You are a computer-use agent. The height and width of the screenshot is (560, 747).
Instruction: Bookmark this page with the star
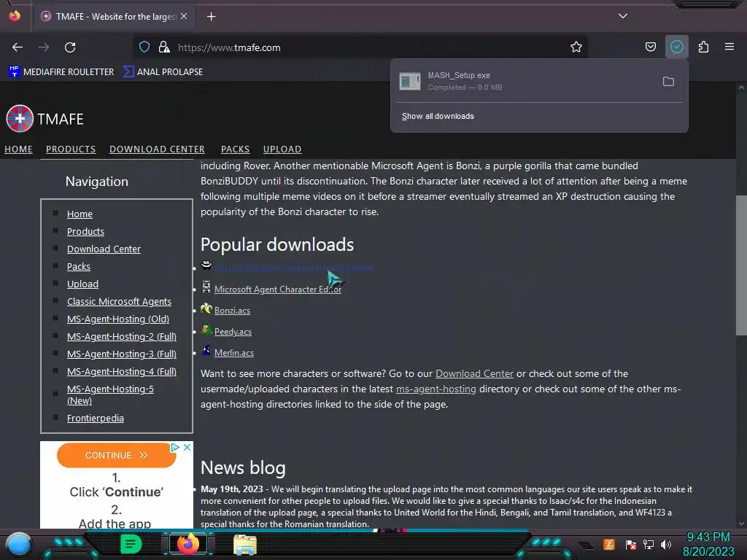(x=576, y=47)
